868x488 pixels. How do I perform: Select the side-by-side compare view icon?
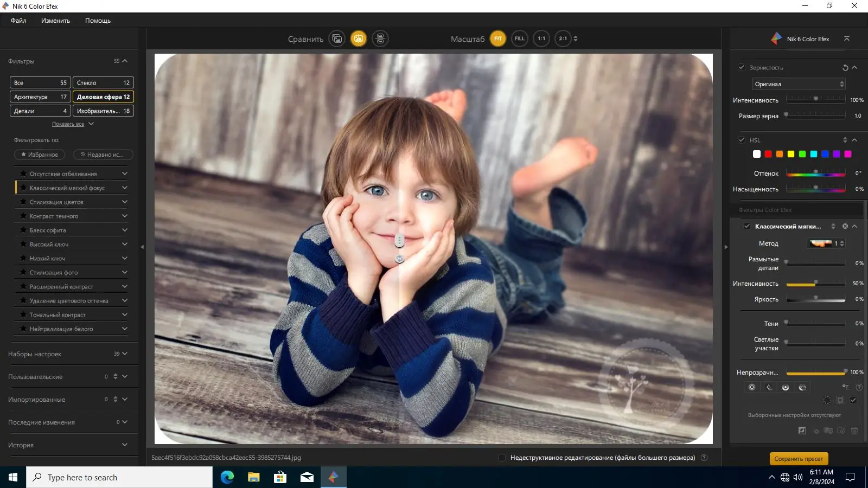pos(380,38)
